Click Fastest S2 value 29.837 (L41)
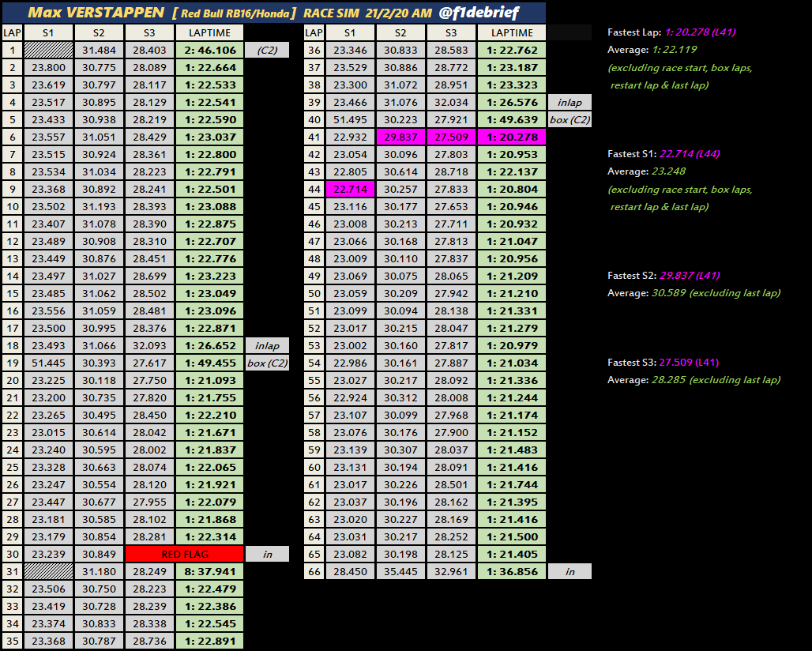Viewport: 812px width, 651px height. (x=690, y=276)
